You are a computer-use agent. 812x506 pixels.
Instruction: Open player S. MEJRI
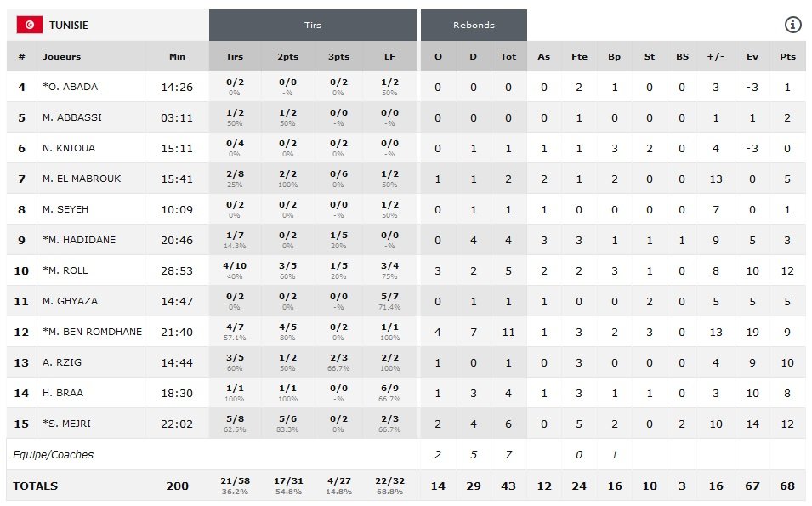[68, 424]
